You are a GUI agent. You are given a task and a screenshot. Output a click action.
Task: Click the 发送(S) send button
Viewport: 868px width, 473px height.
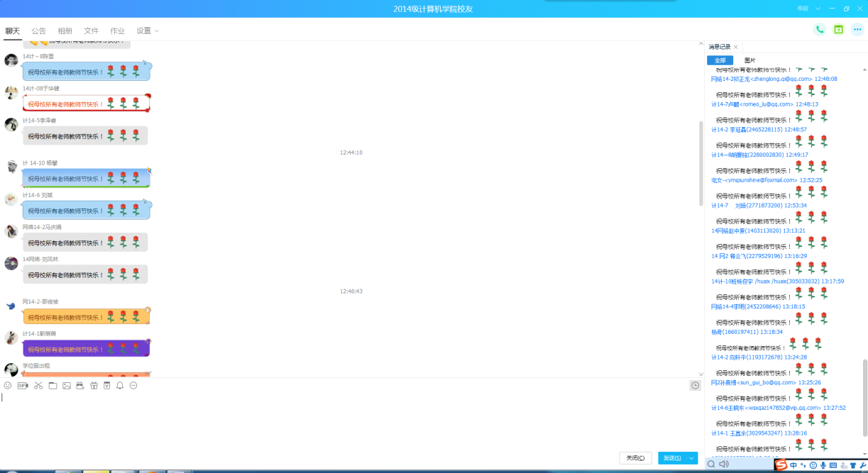(672, 458)
